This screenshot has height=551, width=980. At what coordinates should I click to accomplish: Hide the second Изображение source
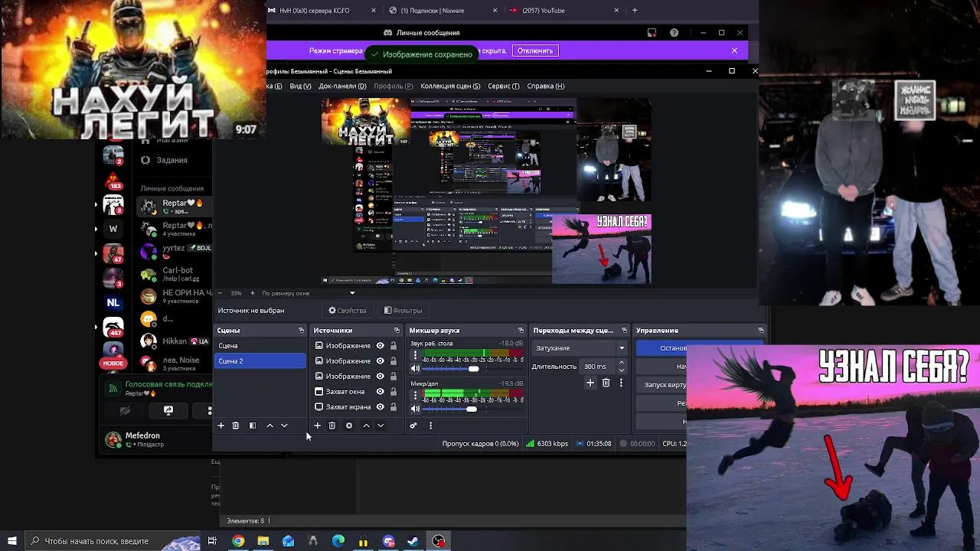380,361
